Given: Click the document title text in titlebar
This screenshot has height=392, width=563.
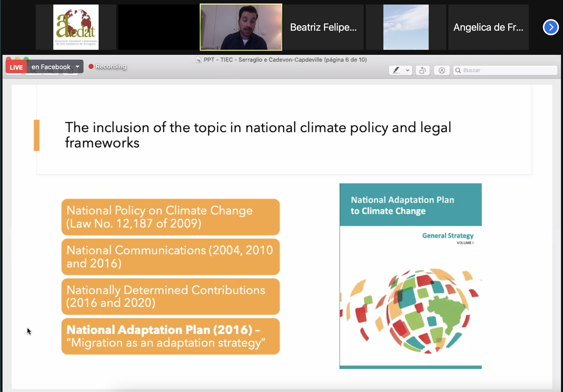Looking at the screenshot, I should pyautogui.click(x=285, y=60).
